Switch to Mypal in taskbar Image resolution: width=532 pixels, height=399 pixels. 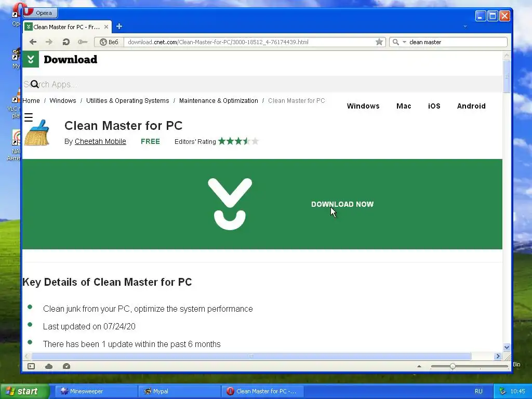179,391
